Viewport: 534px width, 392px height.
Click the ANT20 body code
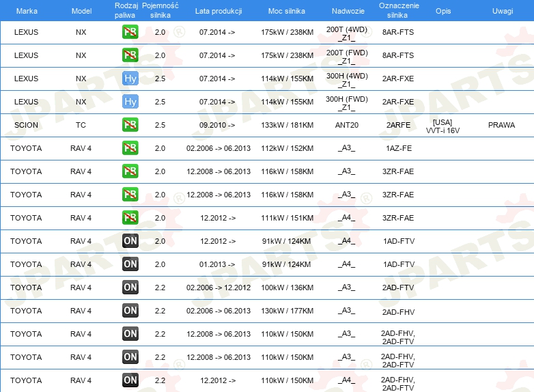click(x=347, y=125)
